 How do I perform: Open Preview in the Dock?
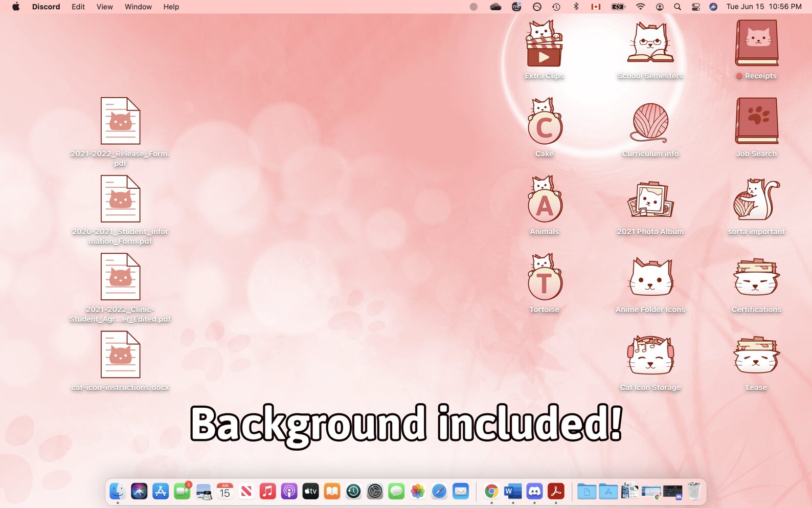click(x=204, y=491)
